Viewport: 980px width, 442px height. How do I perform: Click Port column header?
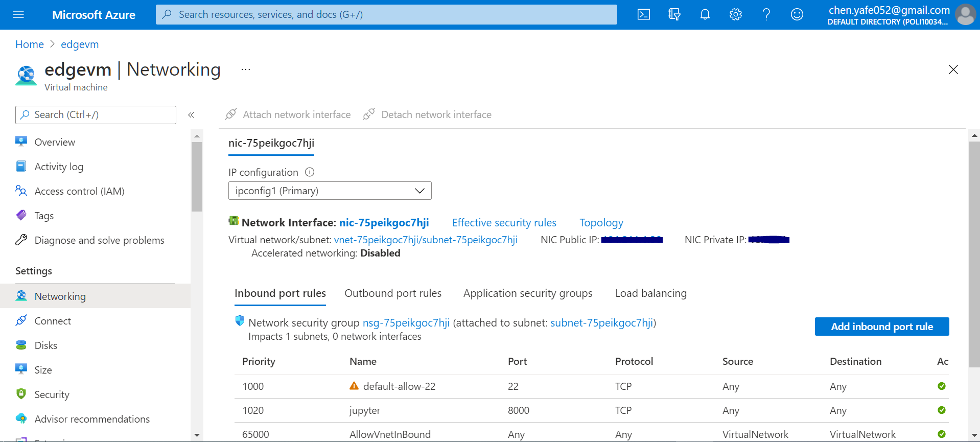[x=517, y=361]
